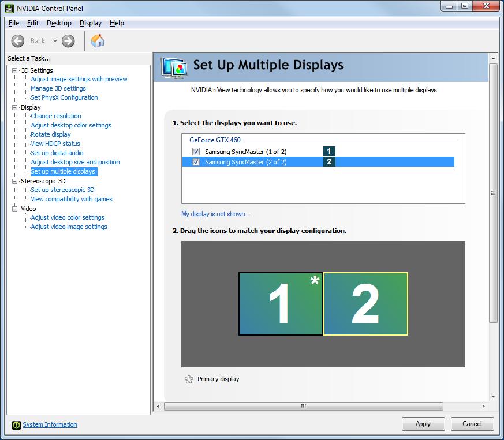This screenshot has height=440, width=504.
Task: Collapse the 3D Settings tree node
Action: (14, 70)
